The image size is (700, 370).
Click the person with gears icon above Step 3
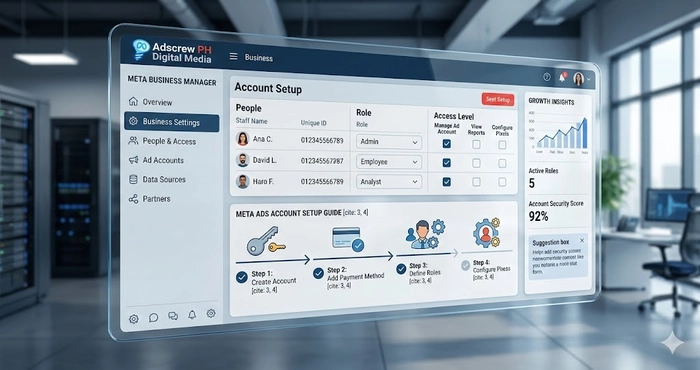pyautogui.click(x=425, y=234)
